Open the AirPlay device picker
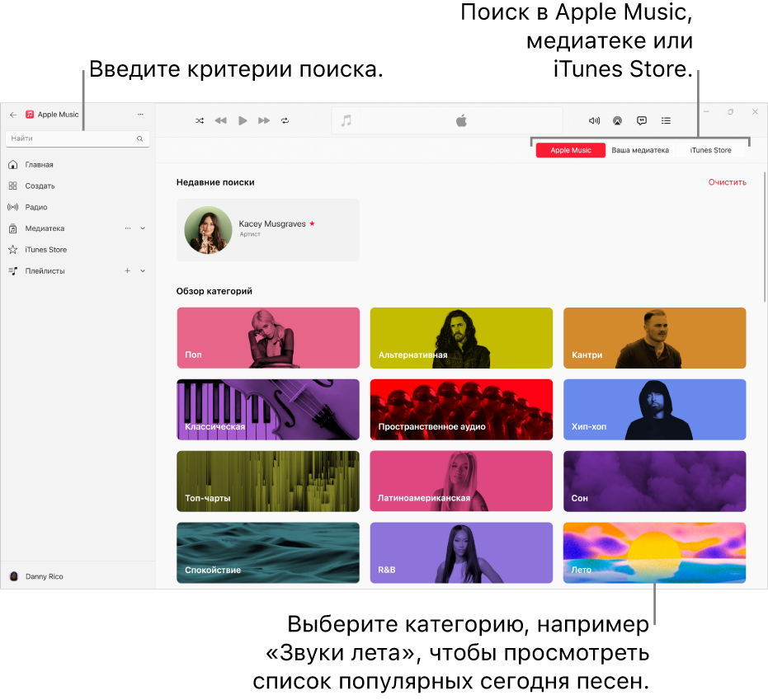The image size is (768, 700). [x=617, y=120]
